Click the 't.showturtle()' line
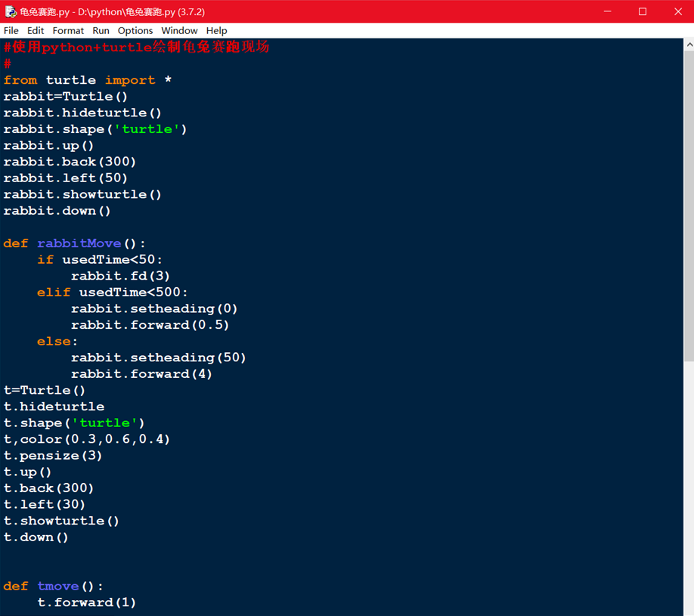The height and width of the screenshot is (616, 694). point(61,521)
